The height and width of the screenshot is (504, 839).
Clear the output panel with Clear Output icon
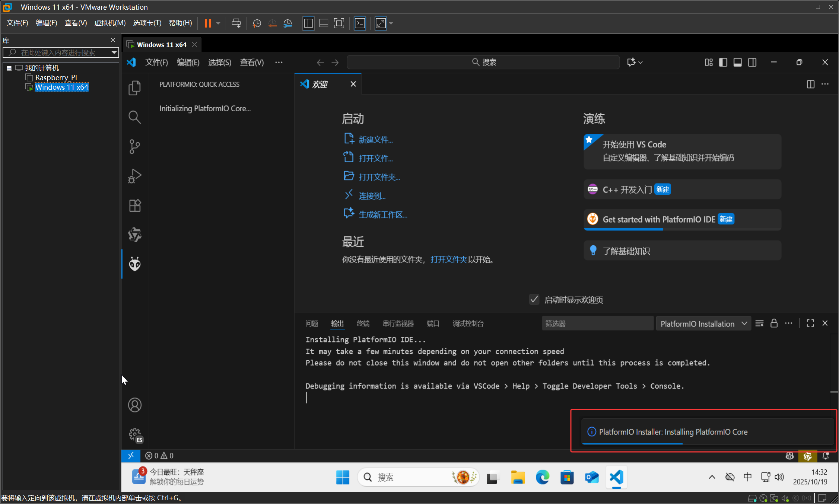click(x=759, y=323)
